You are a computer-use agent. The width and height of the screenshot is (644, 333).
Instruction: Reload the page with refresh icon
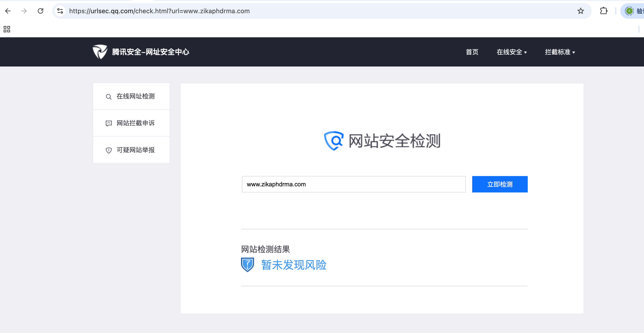pos(41,11)
